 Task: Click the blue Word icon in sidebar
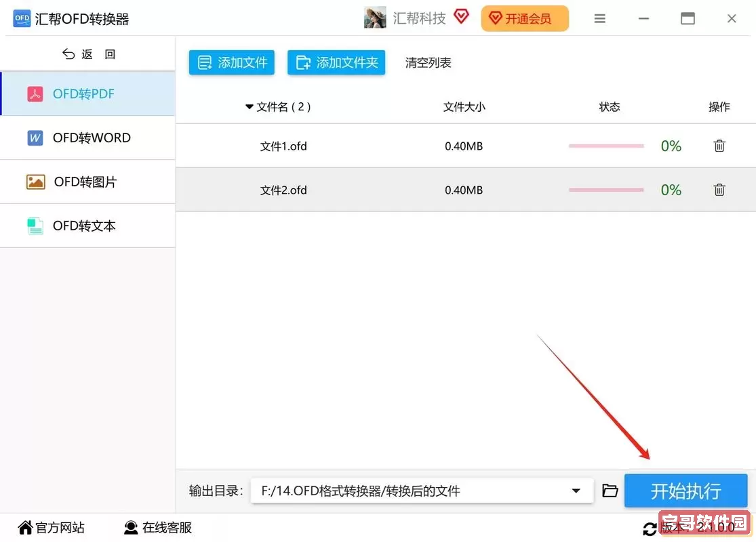[35, 138]
